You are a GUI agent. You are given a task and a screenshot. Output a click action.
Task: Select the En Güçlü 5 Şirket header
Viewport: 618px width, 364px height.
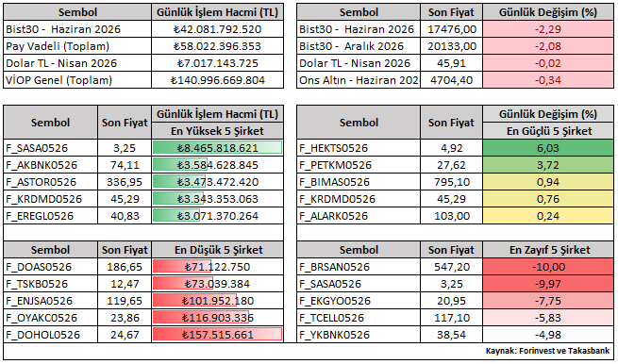coord(548,131)
